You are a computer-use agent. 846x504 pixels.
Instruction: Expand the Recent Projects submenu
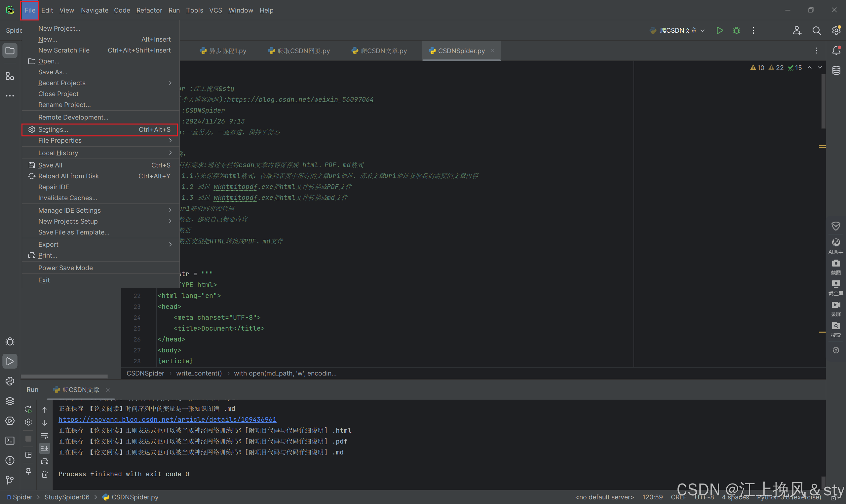[100, 83]
